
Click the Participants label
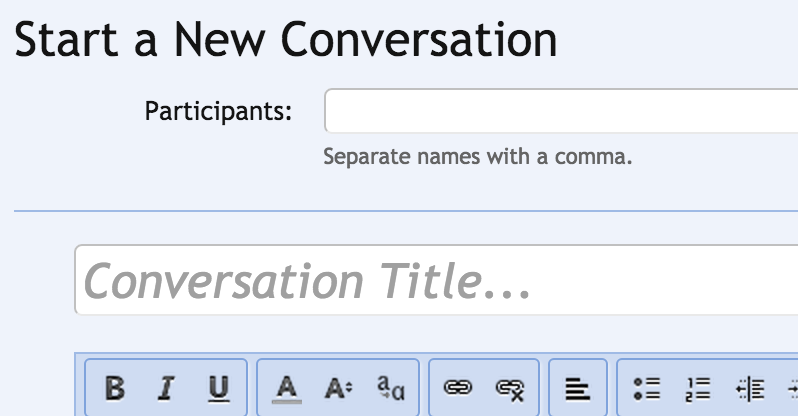[218, 111]
